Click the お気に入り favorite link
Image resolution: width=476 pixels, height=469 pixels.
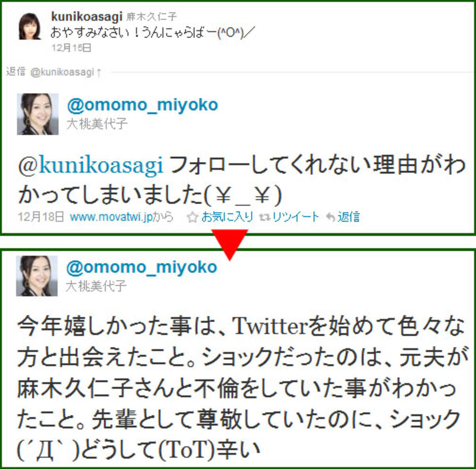coord(227,217)
